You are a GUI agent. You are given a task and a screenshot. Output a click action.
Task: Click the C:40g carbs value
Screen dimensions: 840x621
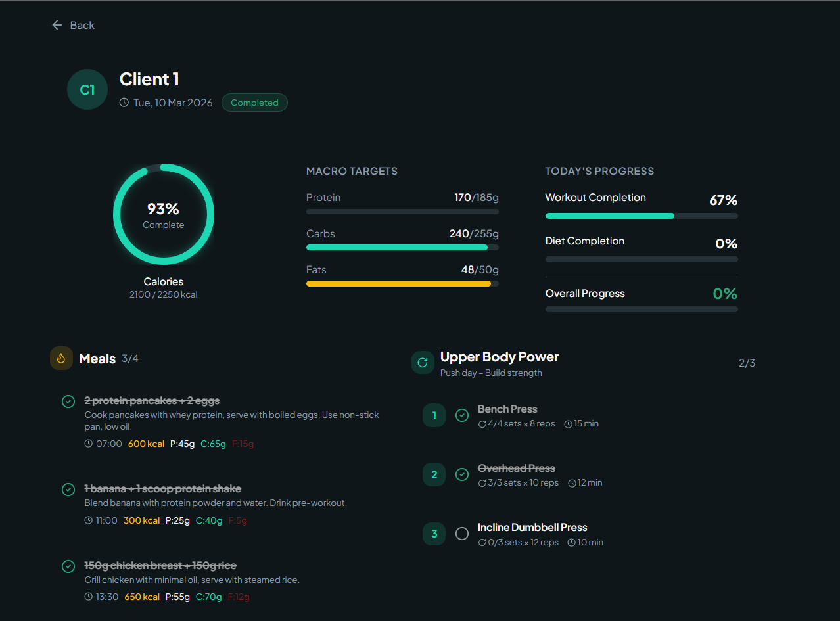click(x=209, y=520)
